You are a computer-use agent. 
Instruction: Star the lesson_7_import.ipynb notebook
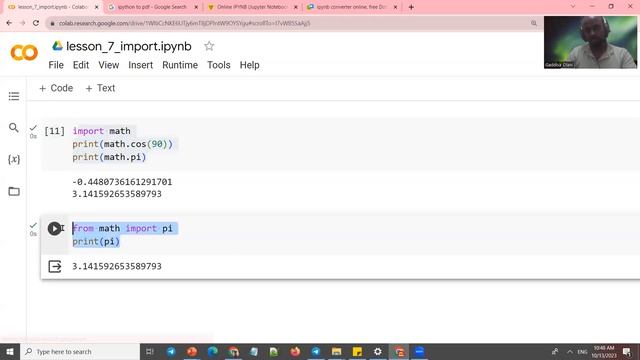point(209,46)
